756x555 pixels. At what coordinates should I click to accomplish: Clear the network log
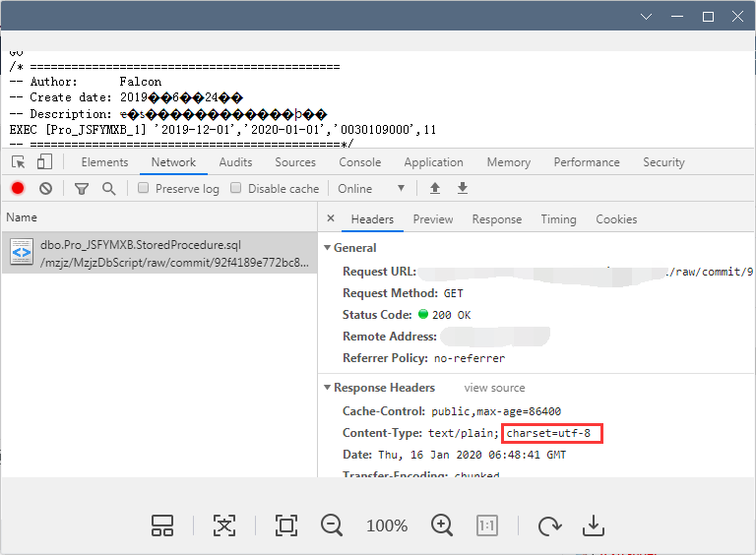(x=46, y=188)
